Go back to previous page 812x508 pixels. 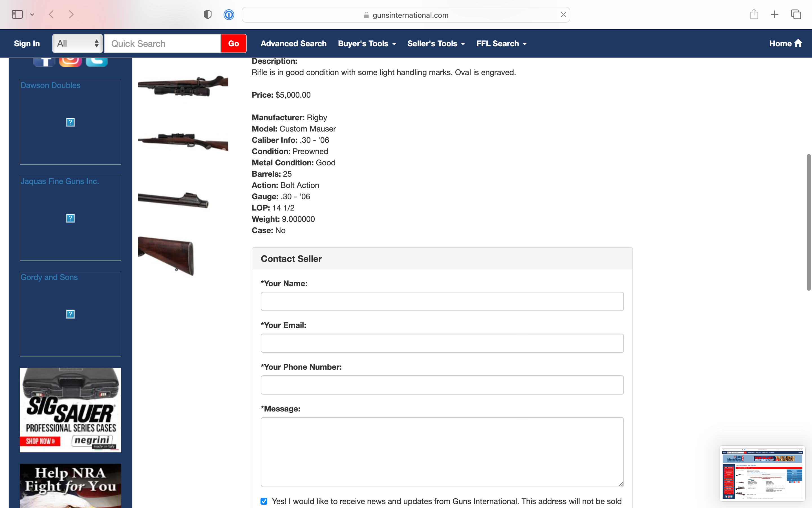(51, 14)
